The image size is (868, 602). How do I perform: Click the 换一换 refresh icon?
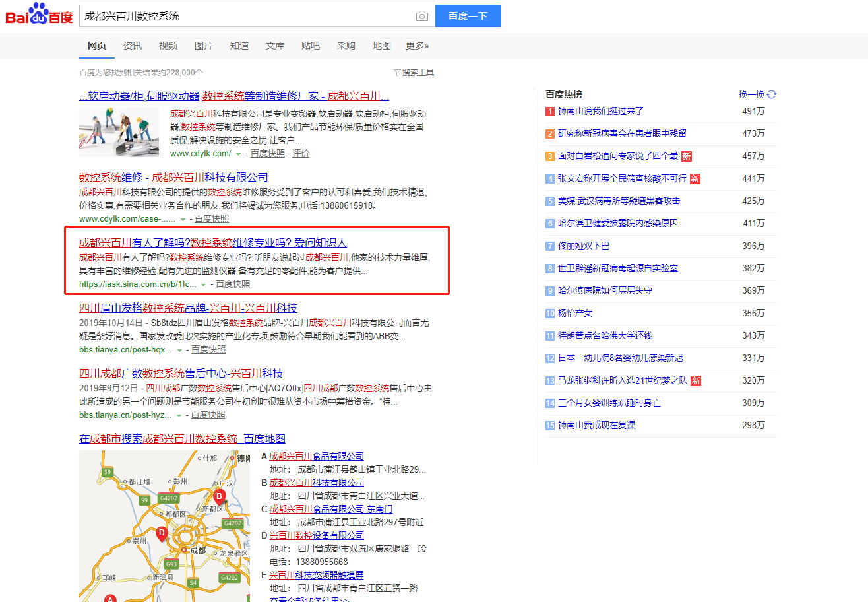(x=772, y=94)
